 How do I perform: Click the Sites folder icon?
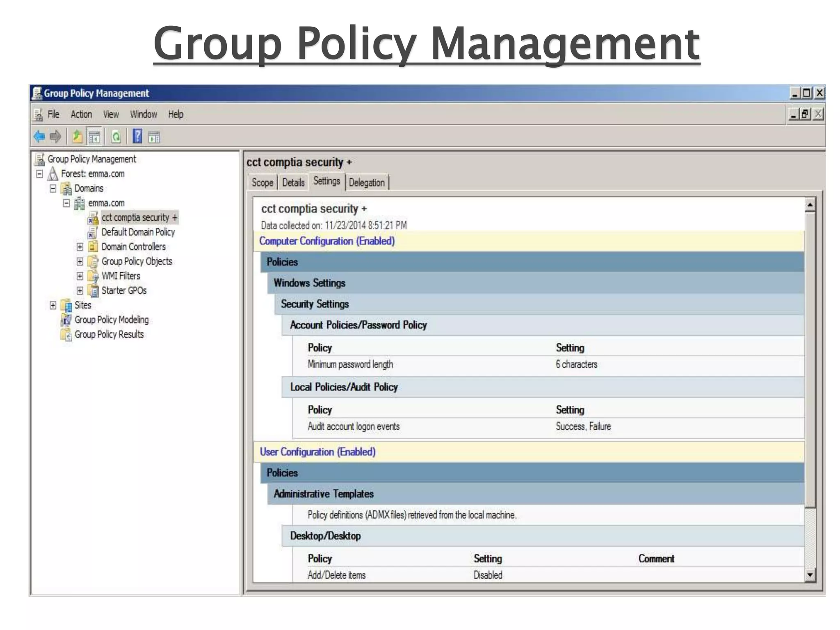[66, 306]
